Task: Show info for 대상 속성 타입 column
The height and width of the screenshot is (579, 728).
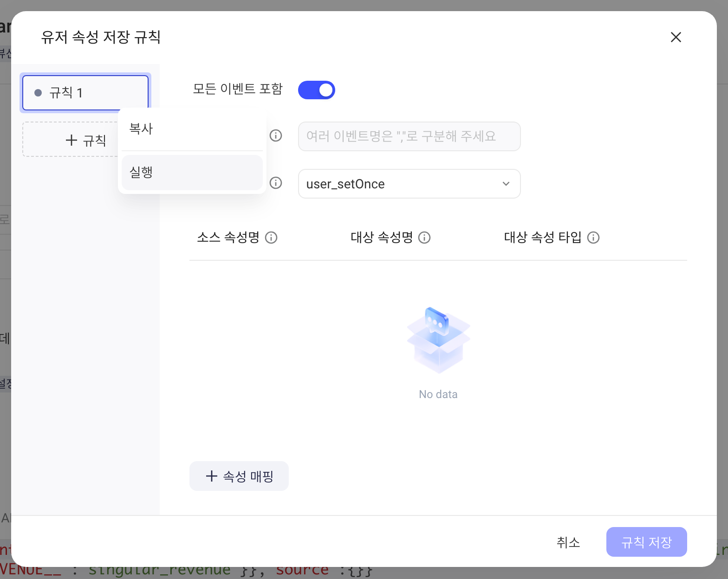Action: pos(593,238)
